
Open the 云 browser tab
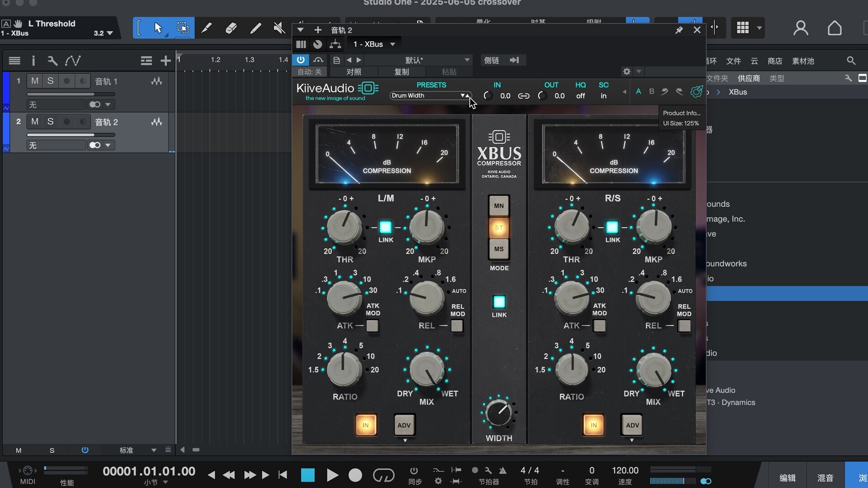tap(754, 61)
